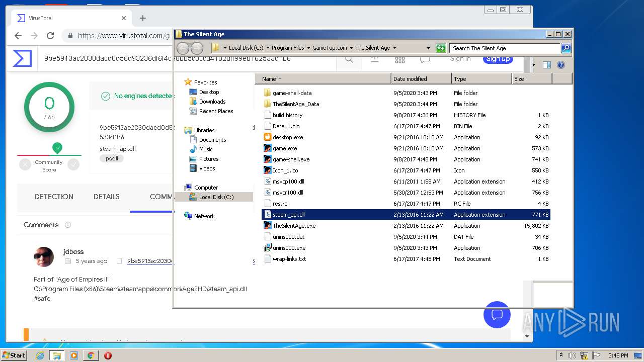Select the desktop.exe application icon
This screenshot has height=362, width=644.
click(268, 137)
